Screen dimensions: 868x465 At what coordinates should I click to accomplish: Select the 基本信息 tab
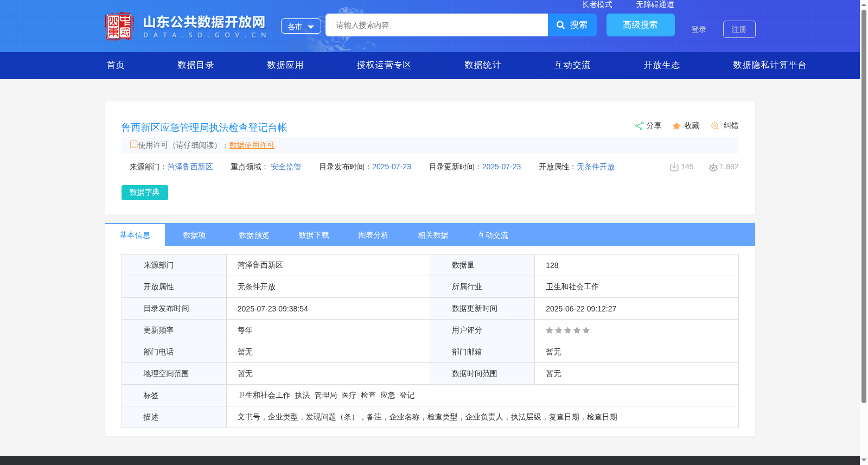point(135,235)
